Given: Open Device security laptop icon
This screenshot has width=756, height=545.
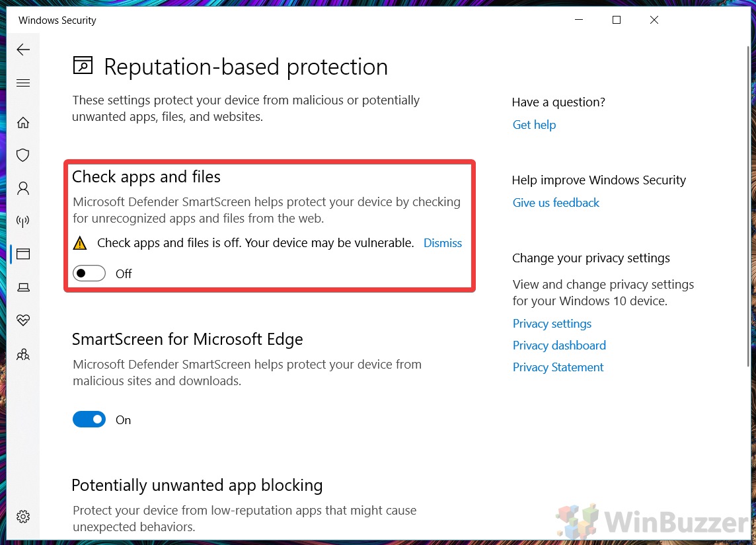Looking at the screenshot, I should (23, 287).
